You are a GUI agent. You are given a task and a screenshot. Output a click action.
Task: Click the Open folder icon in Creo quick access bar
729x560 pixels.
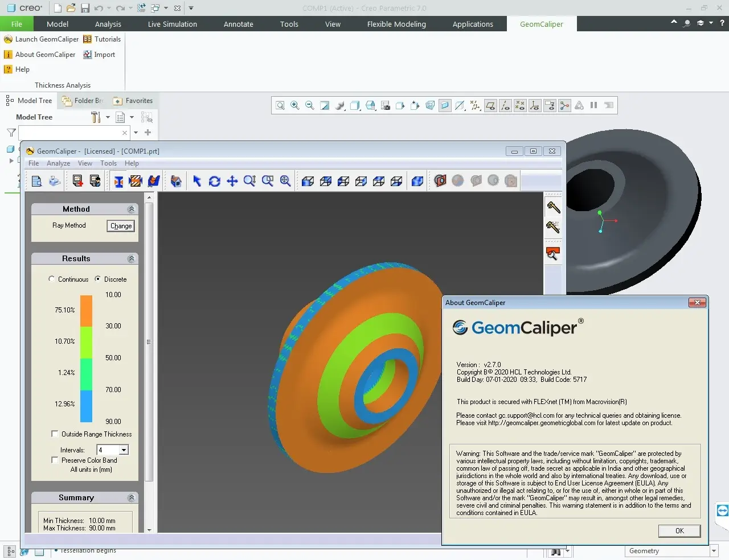71,8
